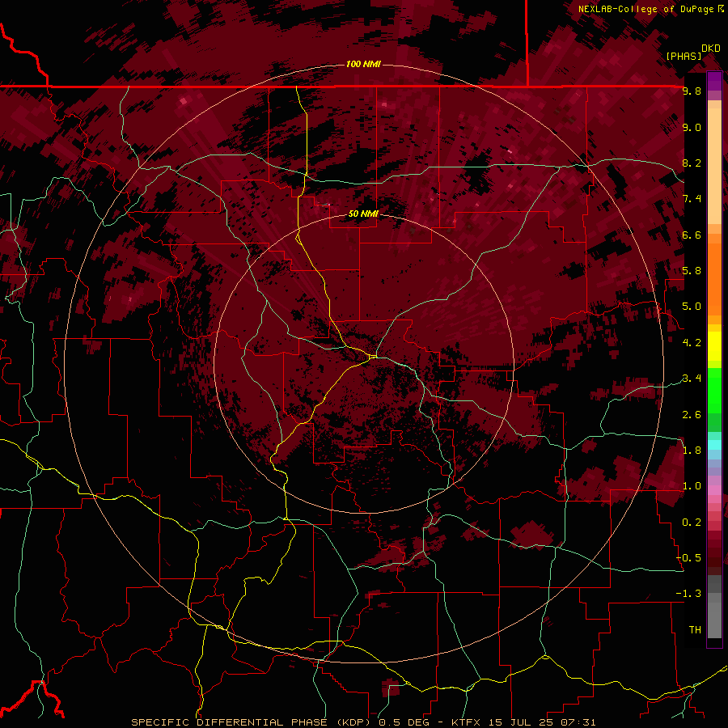The image size is (728, 728).
Task: Select the 2.6 scale value
Action: point(692,415)
